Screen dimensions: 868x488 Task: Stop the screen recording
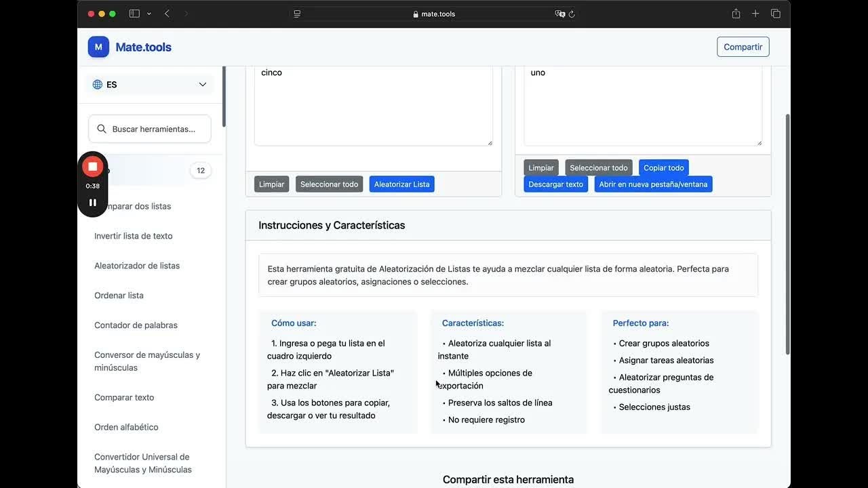click(x=93, y=167)
